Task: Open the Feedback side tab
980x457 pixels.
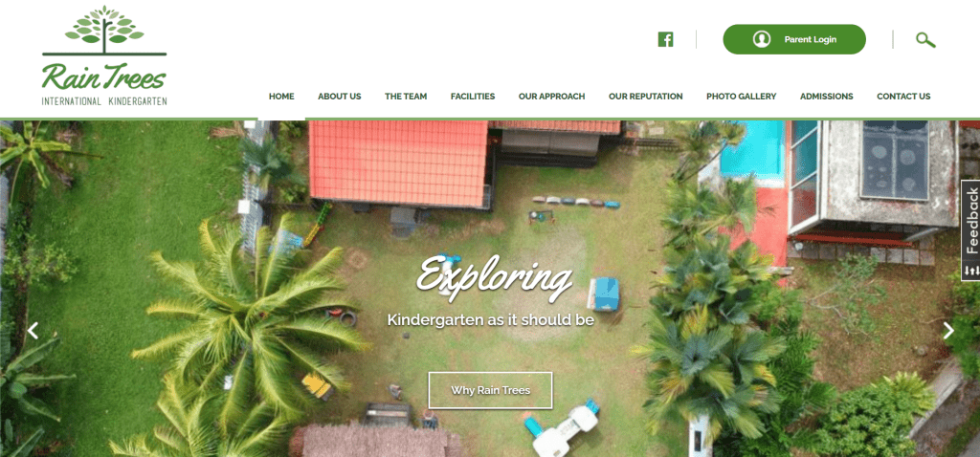Action: 971,222
